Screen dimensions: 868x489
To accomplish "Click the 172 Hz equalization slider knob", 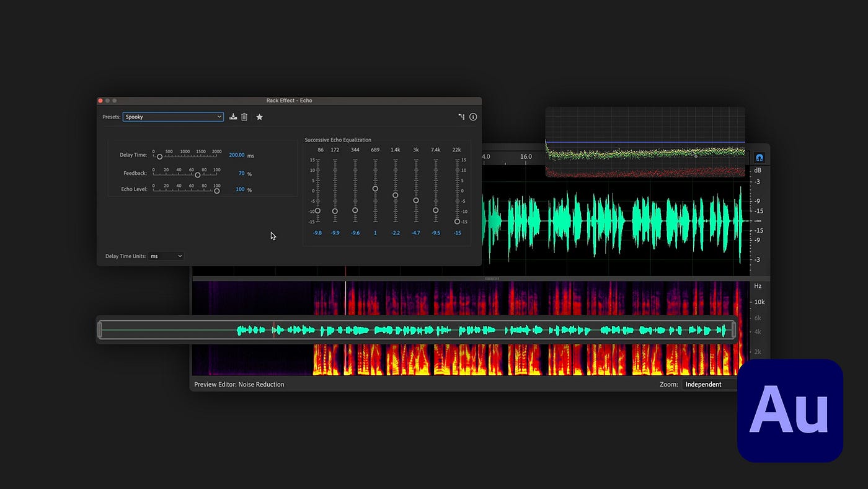I will pyautogui.click(x=335, y=211).
